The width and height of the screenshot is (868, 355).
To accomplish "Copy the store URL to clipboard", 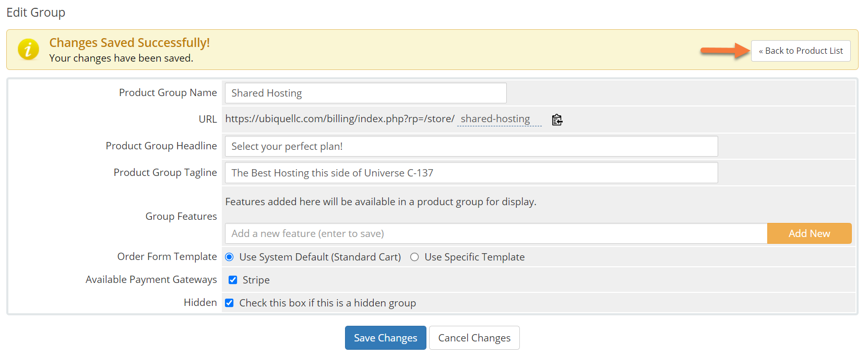I will (557, 120).
